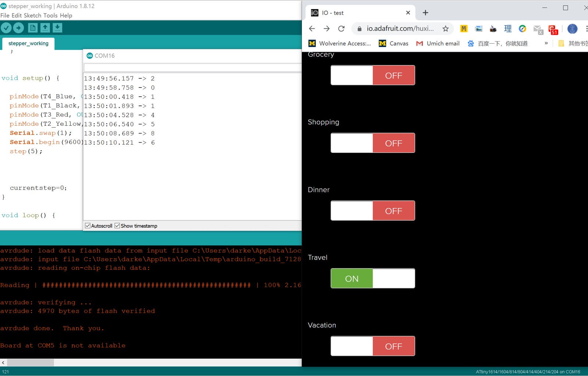Click the console scroll left arrow

pyautogui.click(x=3, y=362)
